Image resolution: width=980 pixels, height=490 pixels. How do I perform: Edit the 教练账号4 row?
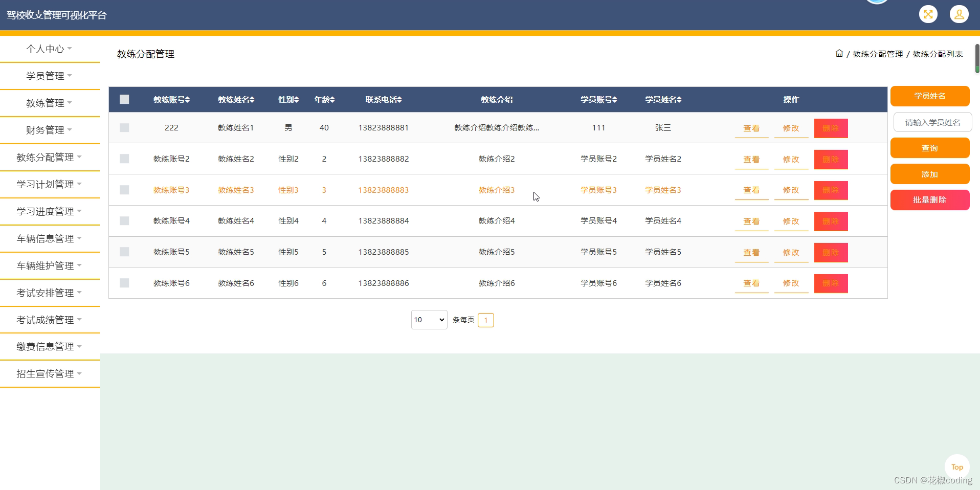pyautogui.click(x=791, y=221)
